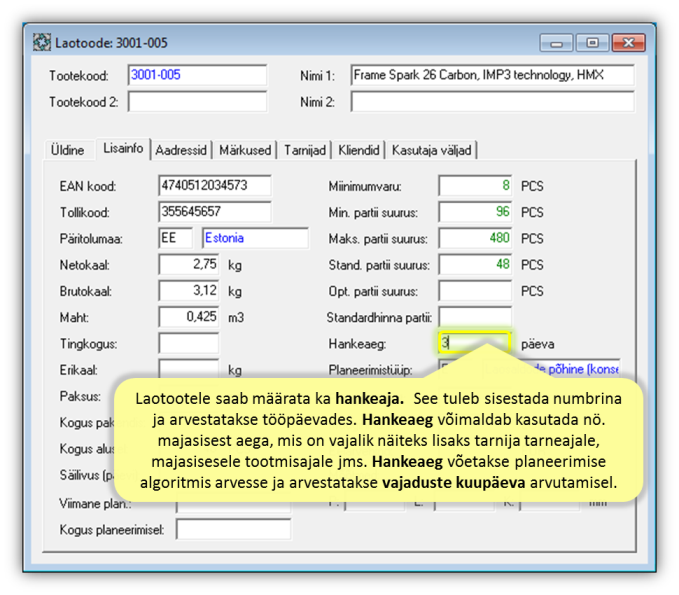Image resolution: width=679 pixels, height=595 pixels.
Task: Click the m3 unit beside Maht
Action: click(236, 317)
